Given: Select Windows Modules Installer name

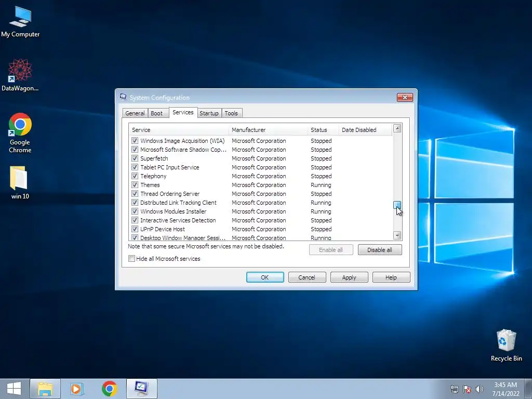Looking at the screenshot, I should coord(174,211).
